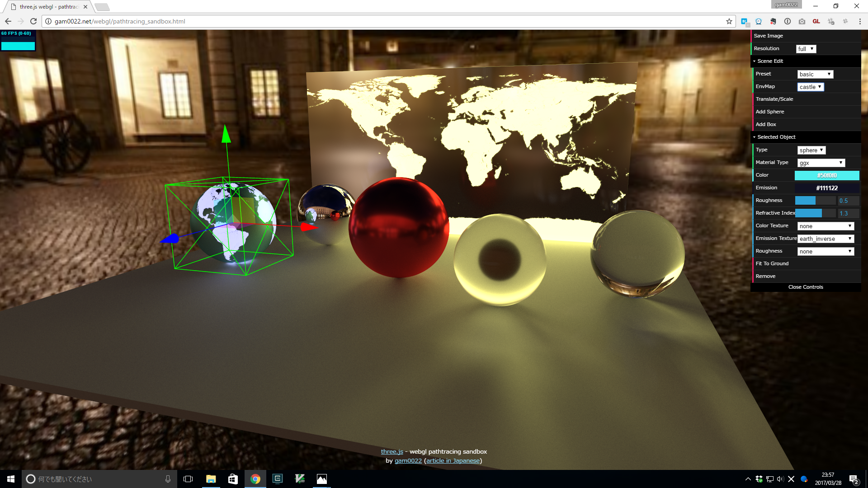Screen dimensions: 868x488
Task: Open the Evernote clipper extension
Action: 773,21
